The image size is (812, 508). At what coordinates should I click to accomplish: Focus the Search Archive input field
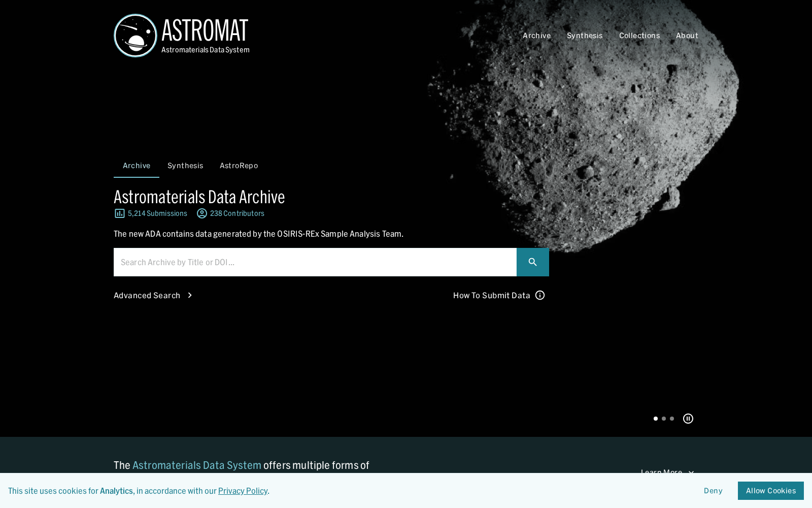[315, 262]
